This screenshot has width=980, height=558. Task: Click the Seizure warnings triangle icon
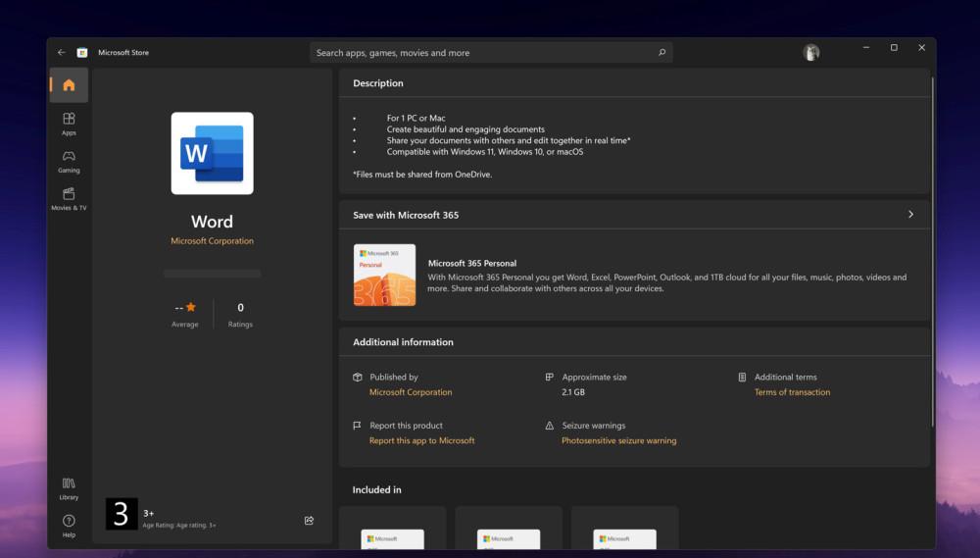550,426
